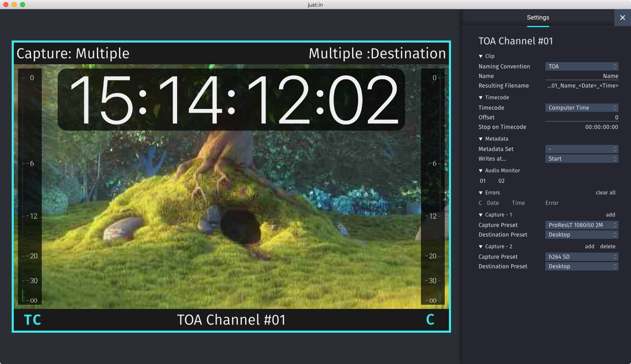Click add in Capture - 2 header
The width and height of the screenshot is (631, 364).
click(590, 246)
